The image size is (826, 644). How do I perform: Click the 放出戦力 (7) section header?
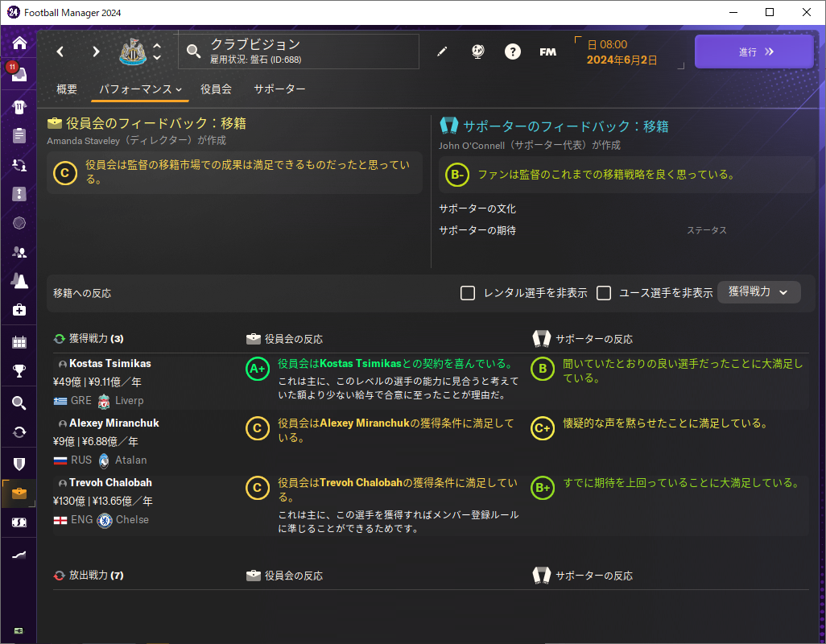96,575
